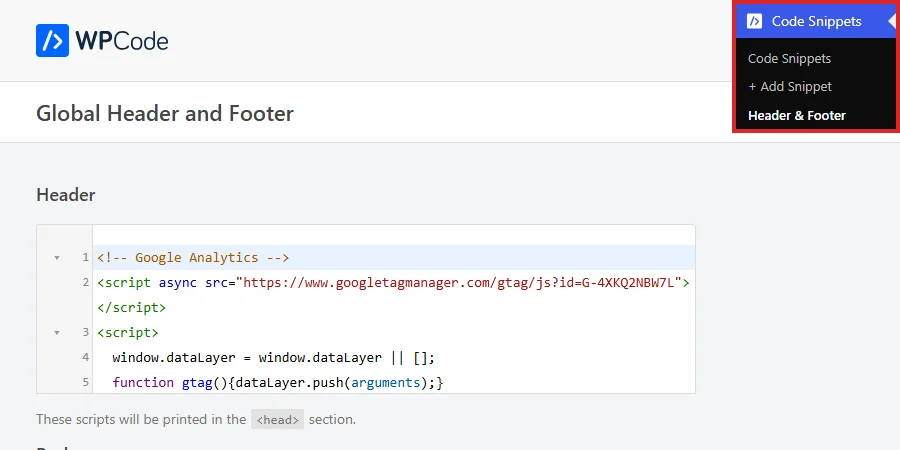
Task: Open the Header & Footer submenu item
Action: click(x=797, y=115)
